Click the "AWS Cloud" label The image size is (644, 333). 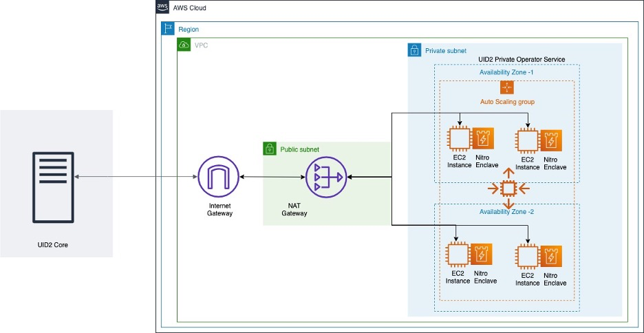pos(190,8)
